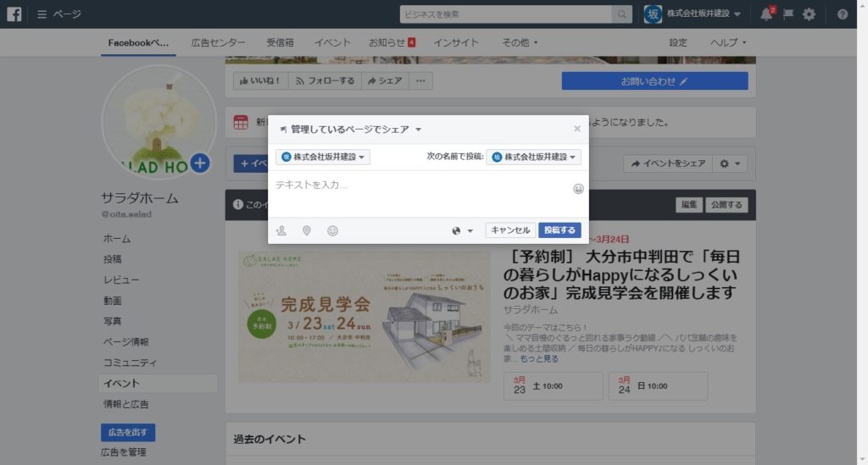Open the 受信箱 tab
868x465 pixels.
pyautogui.click(x=280, y=42)
